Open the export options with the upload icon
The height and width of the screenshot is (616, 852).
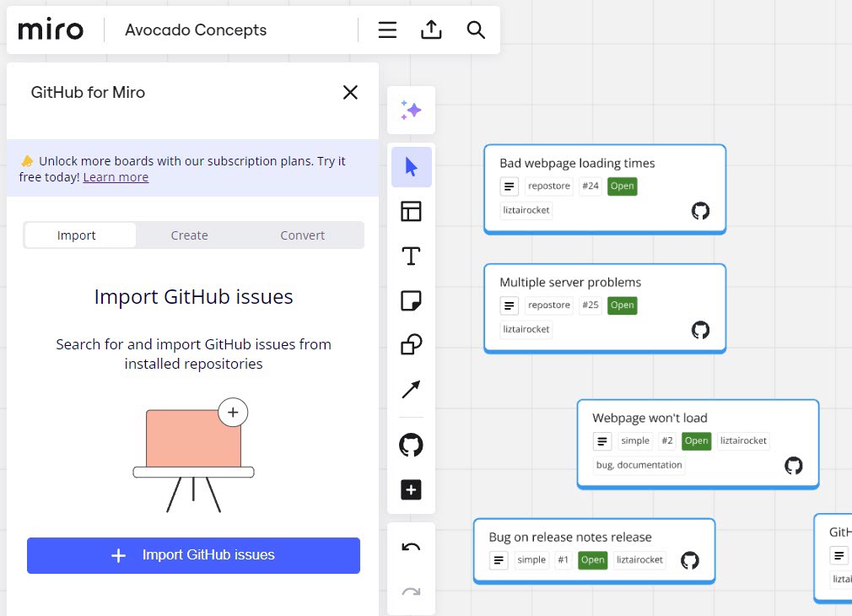click(x=431, y=30)
